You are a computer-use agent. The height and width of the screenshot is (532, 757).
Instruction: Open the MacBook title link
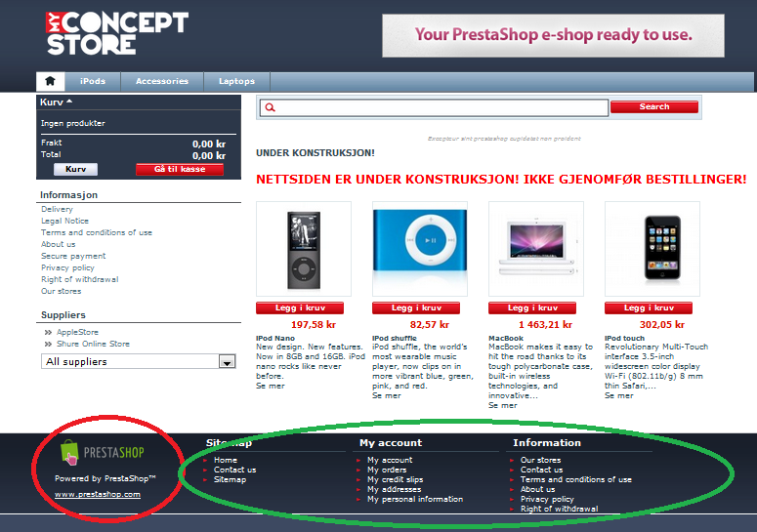pos(506,338)
